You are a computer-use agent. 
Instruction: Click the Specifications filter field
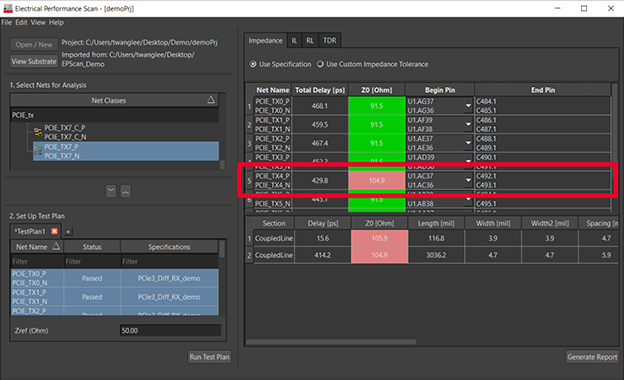click(170, 261)
